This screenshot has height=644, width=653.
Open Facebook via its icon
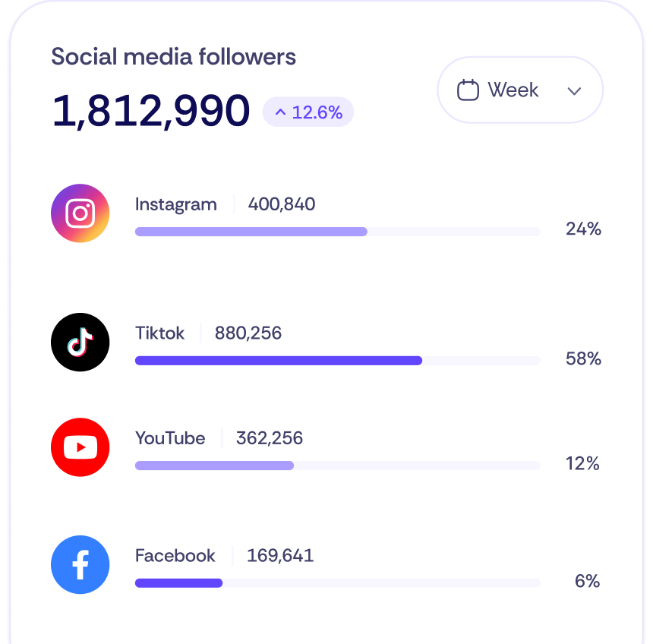pyautogui.click(x=80, y=565)
